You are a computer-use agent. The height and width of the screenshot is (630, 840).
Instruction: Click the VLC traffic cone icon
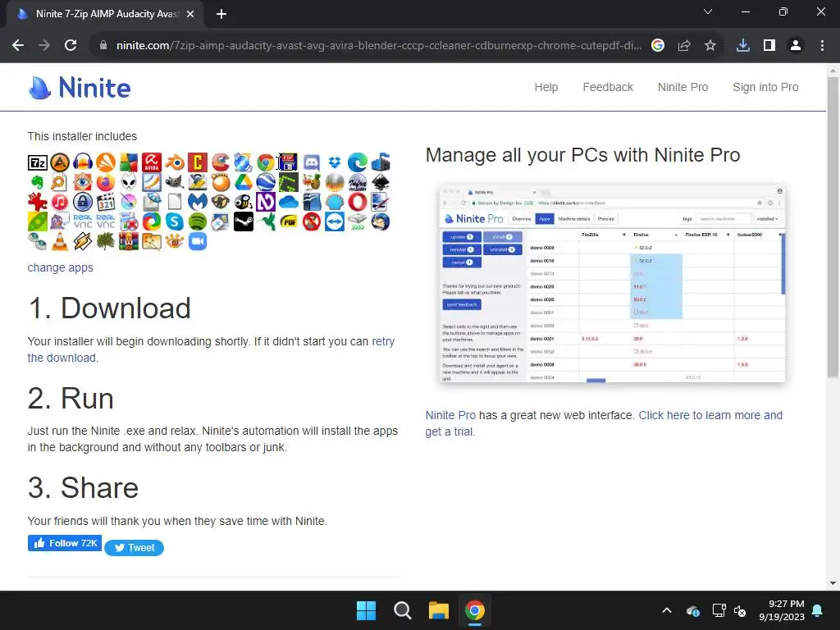pyautogui.click(x=60, y=242)
